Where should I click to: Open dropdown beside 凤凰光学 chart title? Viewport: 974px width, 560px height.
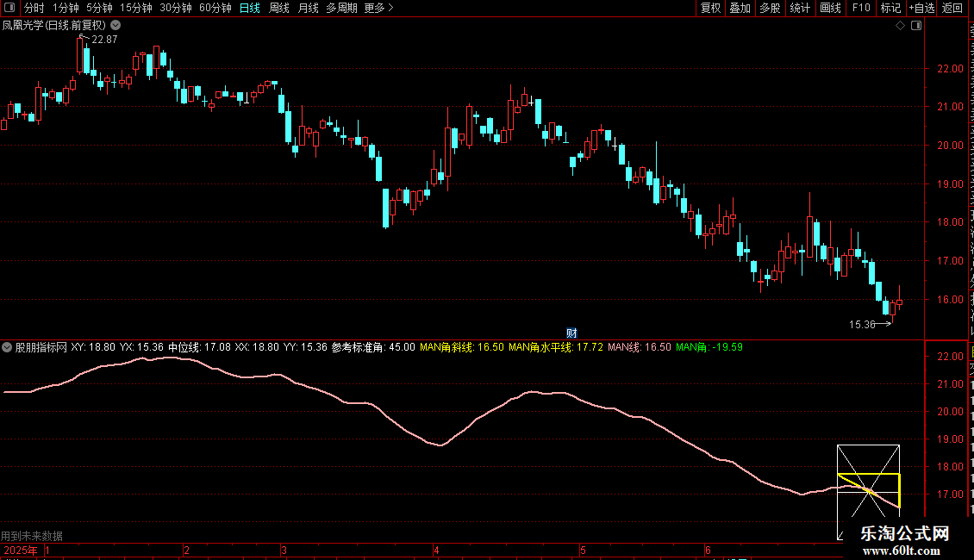pos(116,26)
